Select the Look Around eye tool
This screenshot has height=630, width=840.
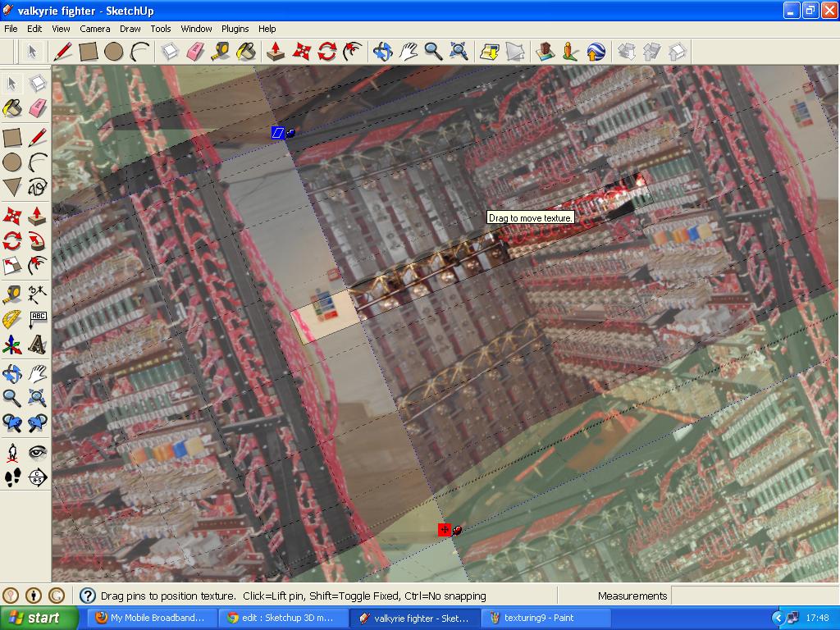pos(38,452)
